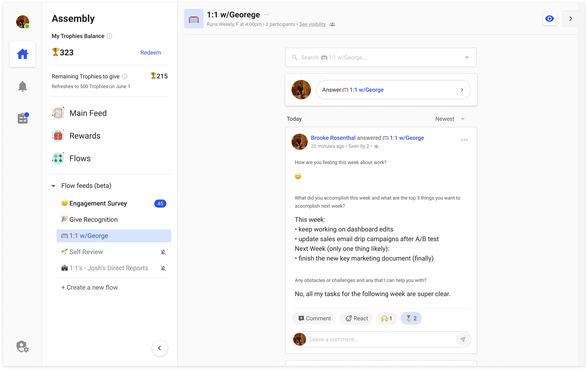Screen dimensions: 588x370
Task: Click + Create a new flow
Action: pyautogui.click(x=89, y=287)
